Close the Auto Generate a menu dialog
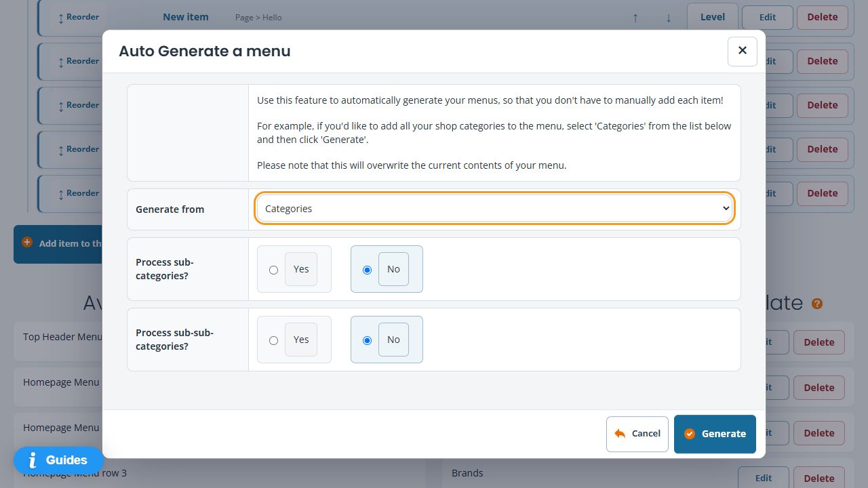Screen dimensions: 868x488 tap(742, 51)
